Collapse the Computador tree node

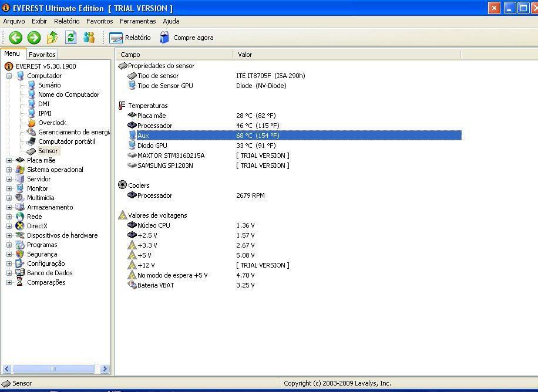(9, 76)
